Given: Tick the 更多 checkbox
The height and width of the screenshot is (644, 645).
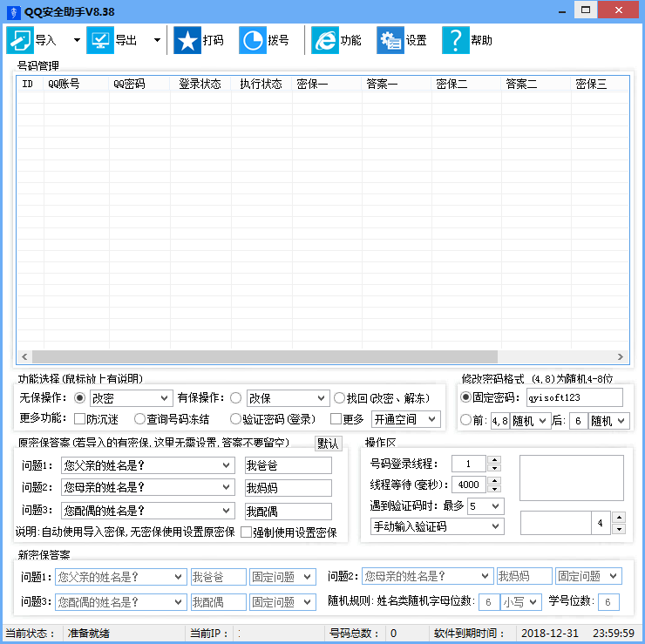Looking at the screenshot, I should [336, 418].
